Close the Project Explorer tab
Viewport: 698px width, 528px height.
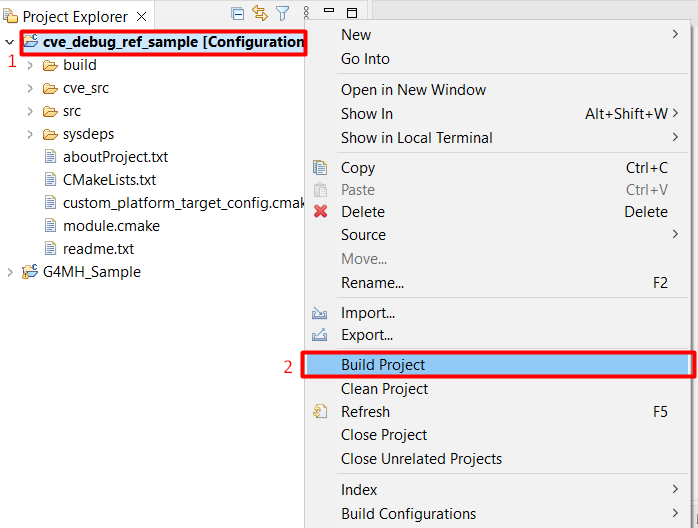[141, 17]
